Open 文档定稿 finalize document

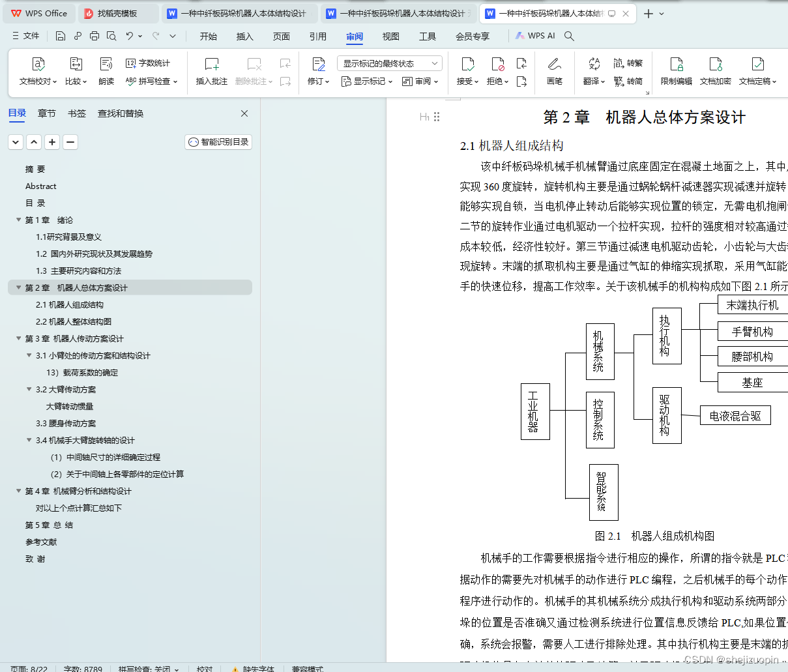coord(757,71)
